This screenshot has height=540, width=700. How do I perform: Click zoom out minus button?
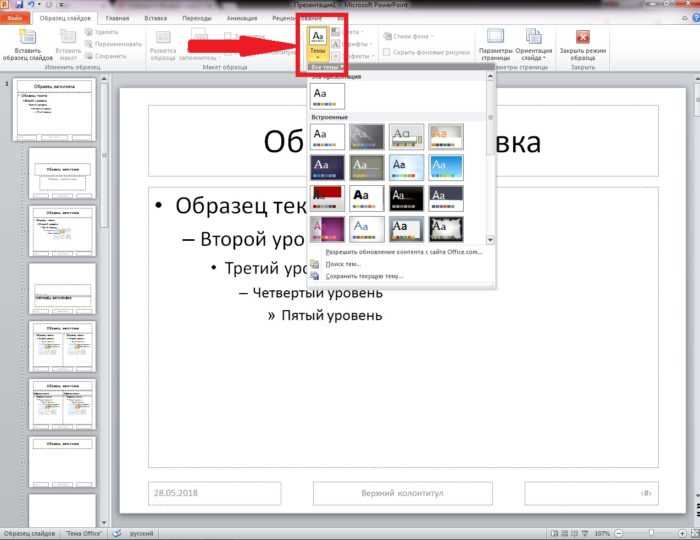[x=619, y=533]
